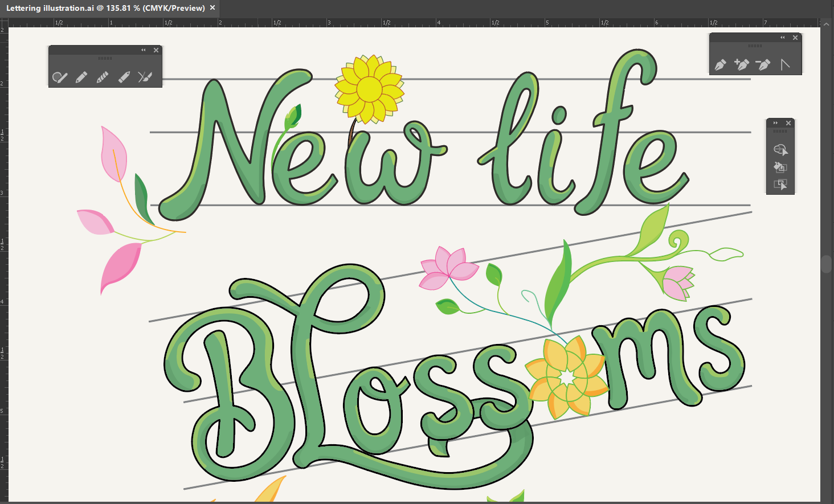
Task: Close the pen tools floating panel
Action: point(795,38)
